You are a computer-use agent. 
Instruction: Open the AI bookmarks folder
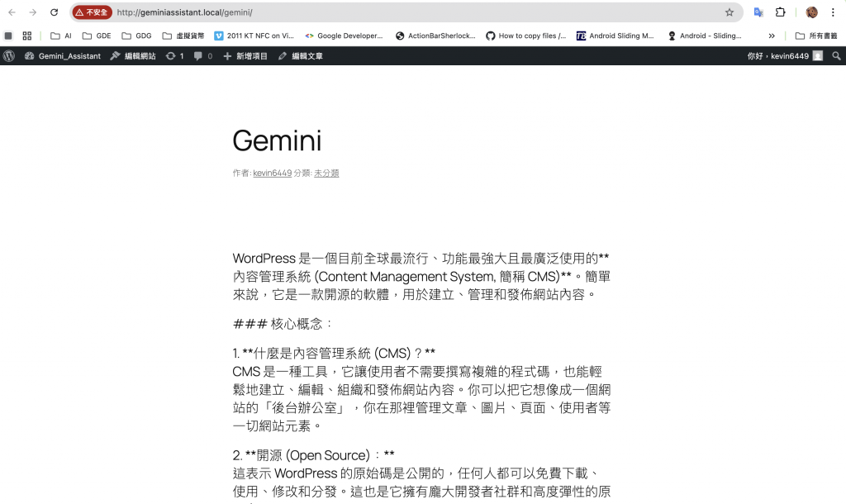(x=61, y=36)
